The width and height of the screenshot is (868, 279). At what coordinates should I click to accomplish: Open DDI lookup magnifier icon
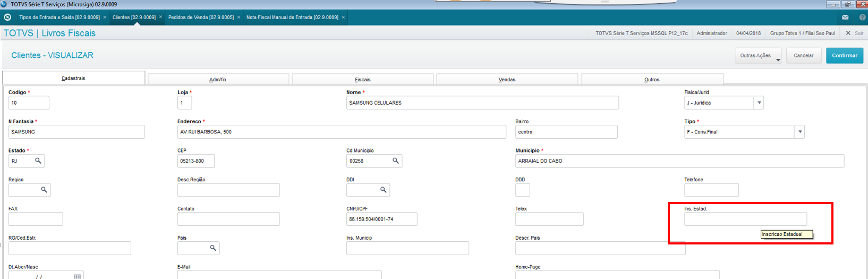coord(384,190)
